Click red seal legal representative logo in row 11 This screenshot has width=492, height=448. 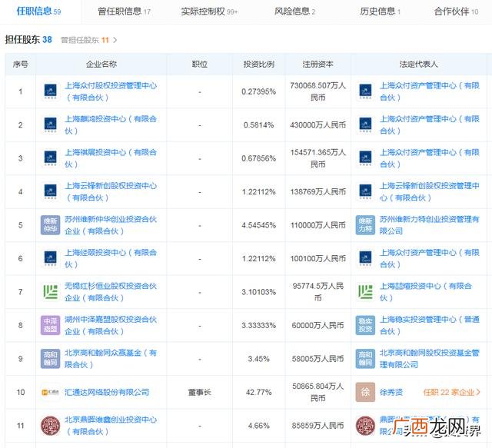[365, 426]
